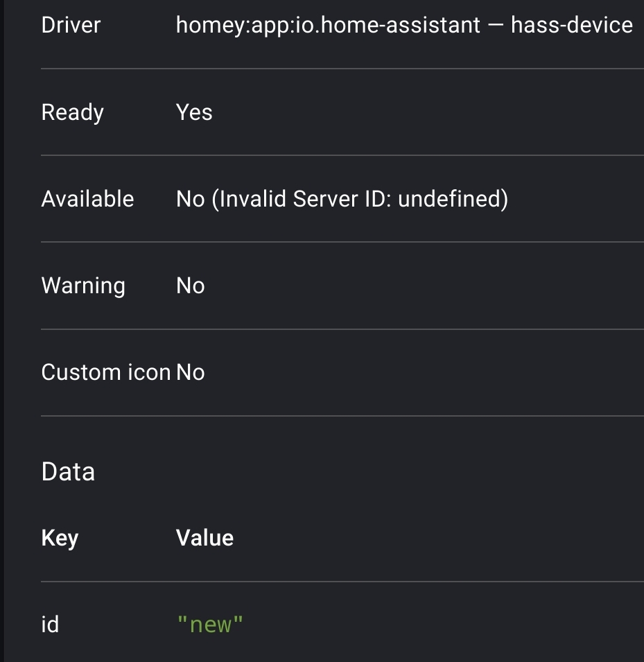
Task: Click the Value column header
Action: [204, 538]
